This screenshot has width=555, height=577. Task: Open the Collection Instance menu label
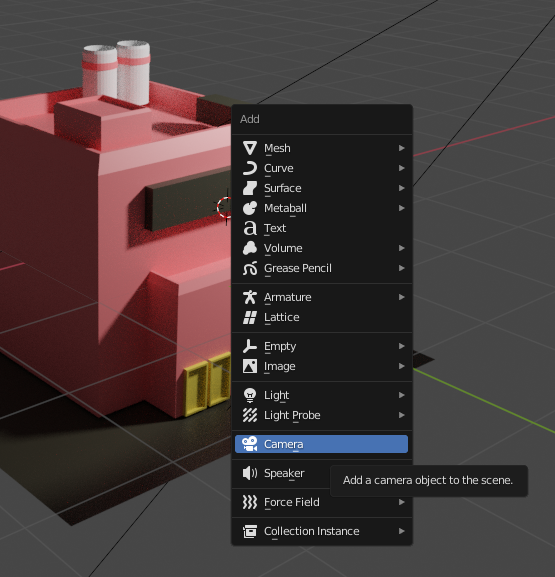311,531
